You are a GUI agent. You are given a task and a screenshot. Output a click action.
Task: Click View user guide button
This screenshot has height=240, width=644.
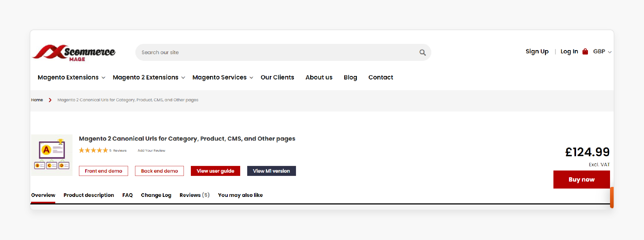tap(215, 171)
